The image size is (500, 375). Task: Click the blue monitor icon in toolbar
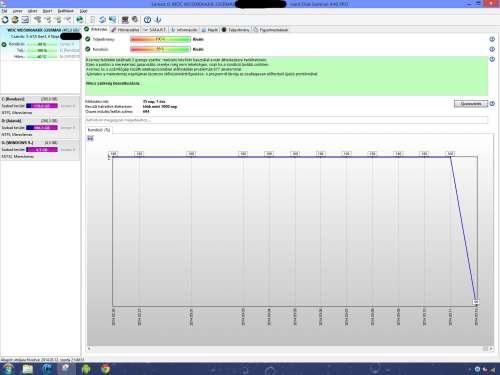point(113,20)
